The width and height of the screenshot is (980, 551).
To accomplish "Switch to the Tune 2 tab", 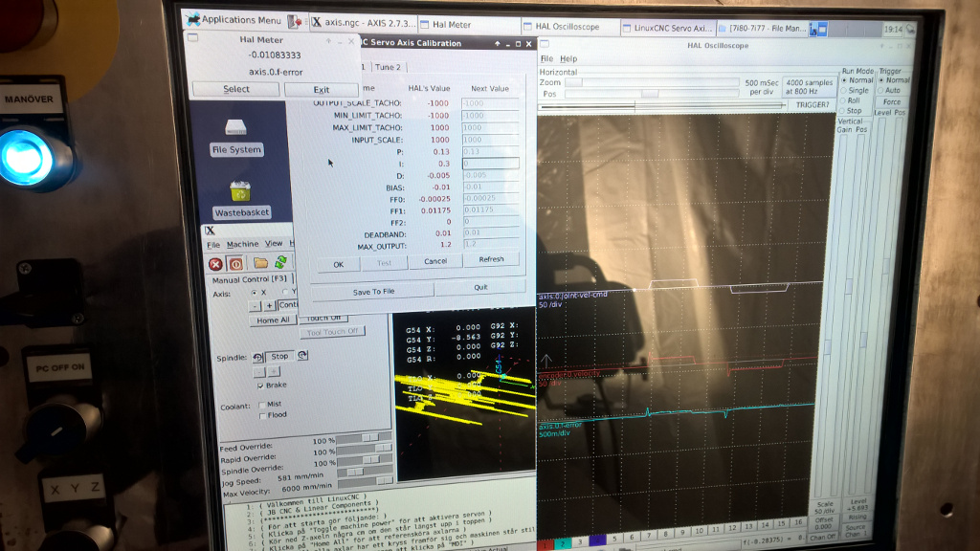I will click(388, 67).
